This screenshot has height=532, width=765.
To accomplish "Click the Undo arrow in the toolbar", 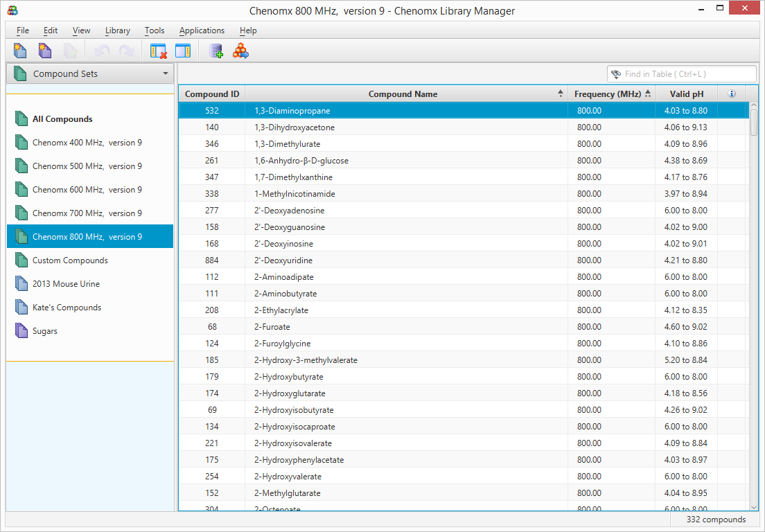I will [x=101, y=51].
